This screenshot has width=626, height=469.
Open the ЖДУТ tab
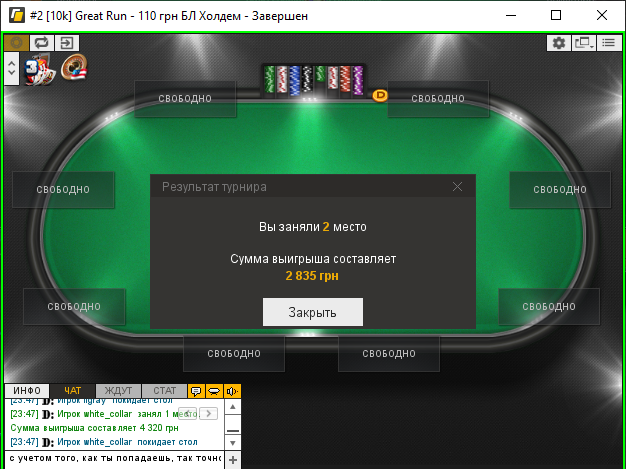[x=118, y=391]
